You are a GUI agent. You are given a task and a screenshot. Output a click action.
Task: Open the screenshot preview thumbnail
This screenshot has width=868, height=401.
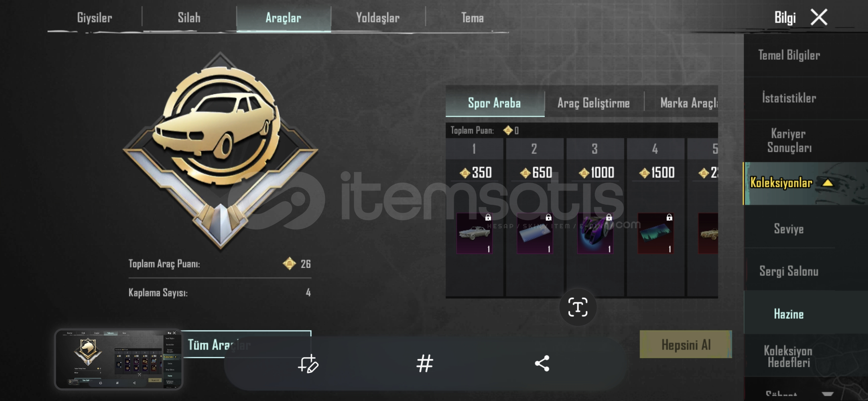119,359
